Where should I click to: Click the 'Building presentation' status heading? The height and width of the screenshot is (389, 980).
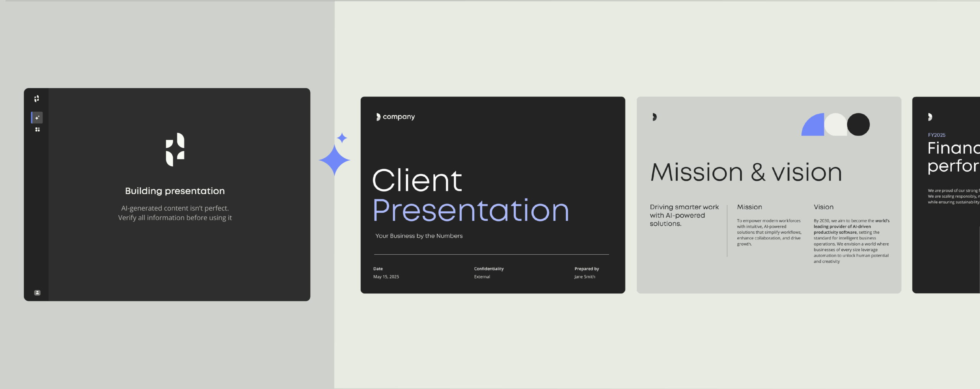(175, 191)
